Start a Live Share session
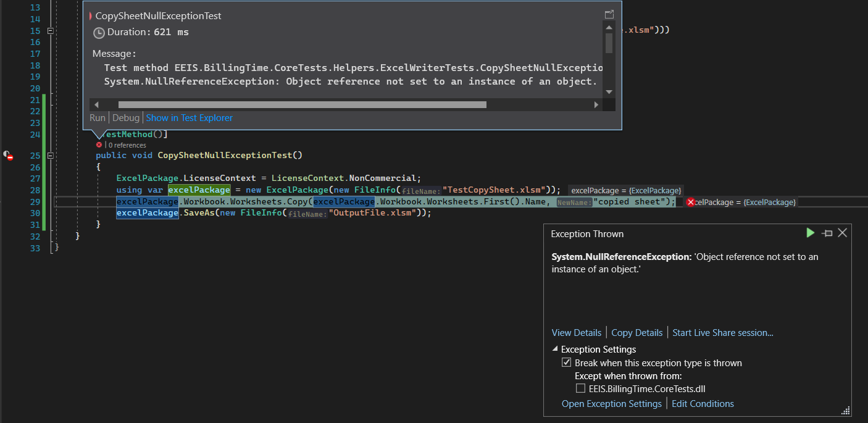 (722, 332)
